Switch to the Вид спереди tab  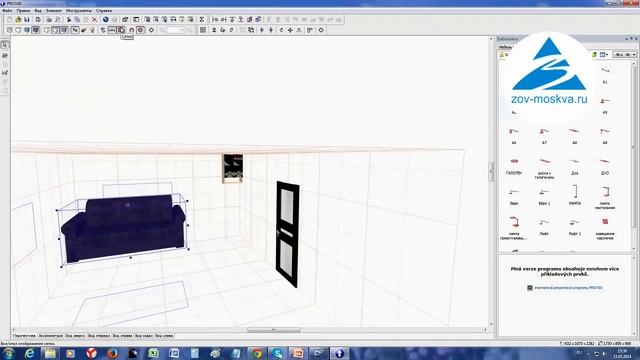[x=99, y=336]
